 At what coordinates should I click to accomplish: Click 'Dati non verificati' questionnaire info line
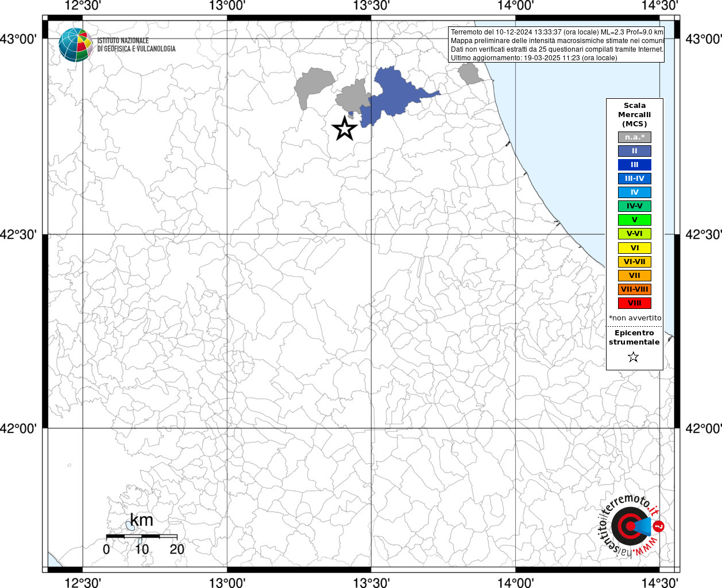pos(557,49)
